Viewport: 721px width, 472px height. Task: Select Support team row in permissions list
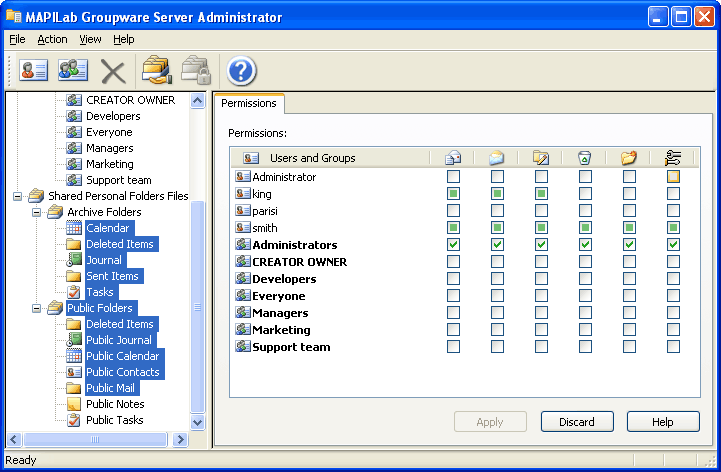tap(465, 347)
